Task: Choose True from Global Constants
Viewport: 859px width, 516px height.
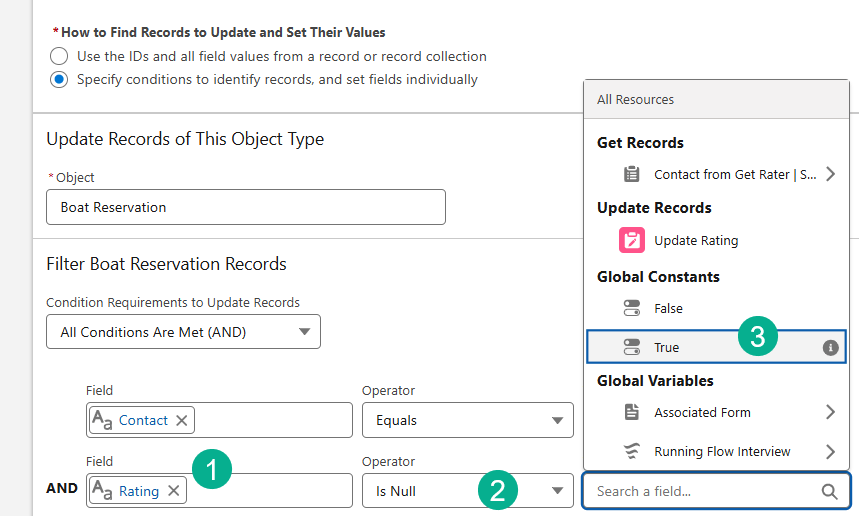Action: [x=667, y=348]
